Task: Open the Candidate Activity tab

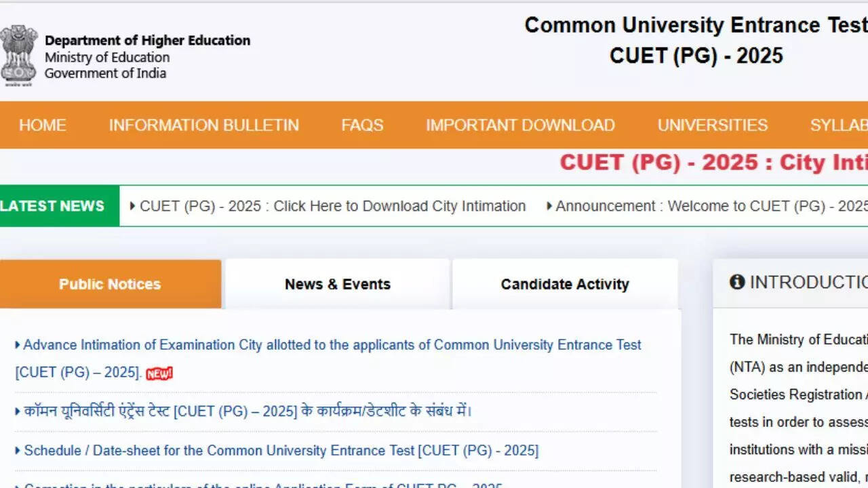Action: point(565,284)
